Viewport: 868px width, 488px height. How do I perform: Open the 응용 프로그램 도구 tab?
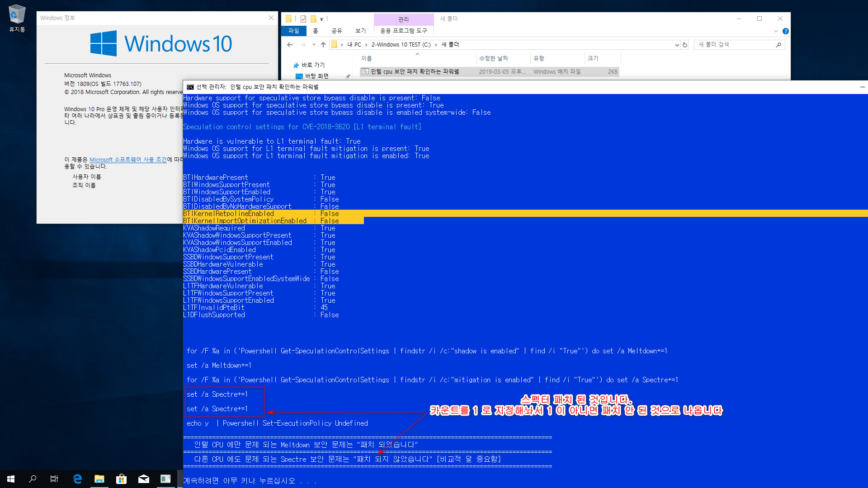(404, 31)
